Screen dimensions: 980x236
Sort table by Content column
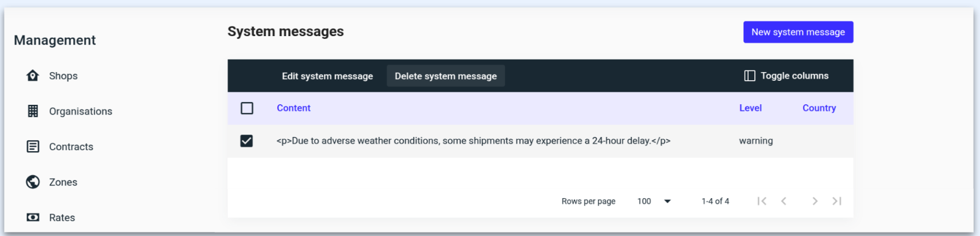point(293,108)
